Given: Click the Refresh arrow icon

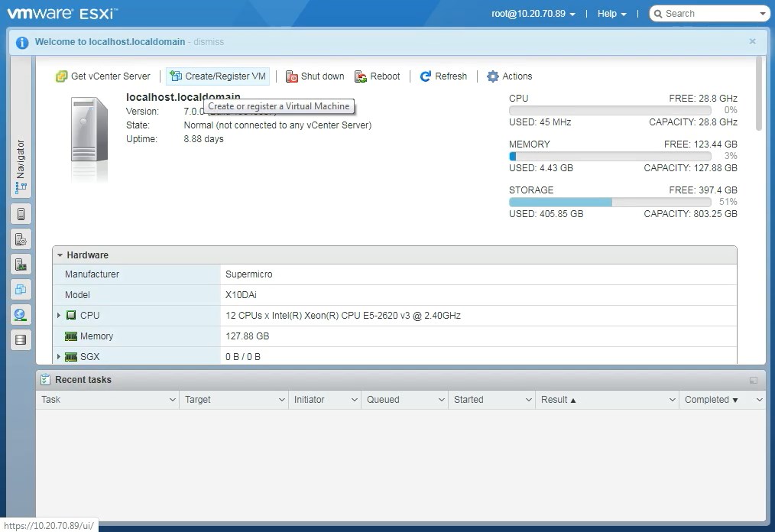Looking at the screenshot, I should (x=425, y=76).
